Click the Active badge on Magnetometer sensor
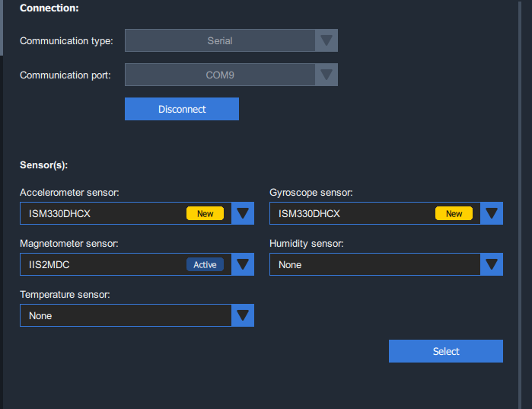This screenshot has width=532, height=409. click(x=205, y=264)
